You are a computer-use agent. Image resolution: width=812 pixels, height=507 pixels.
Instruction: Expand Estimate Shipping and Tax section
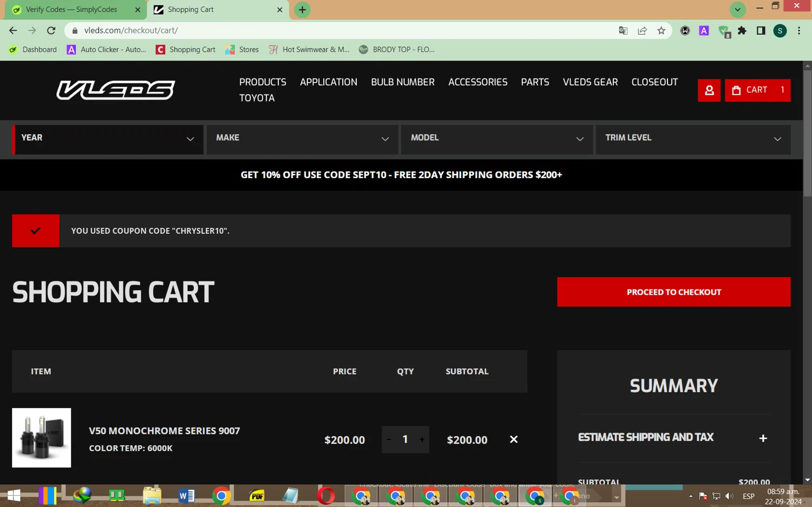point(673,438)
